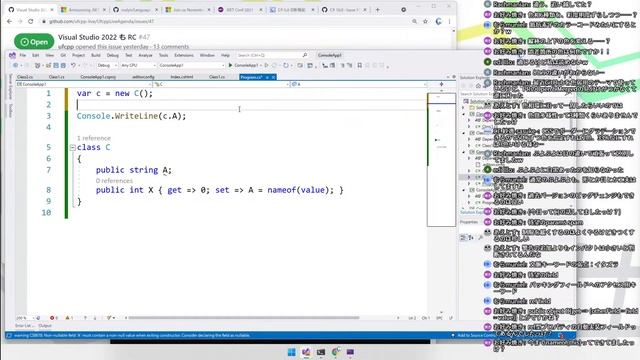Open the File menu in Visual Studio

(23, 55)
